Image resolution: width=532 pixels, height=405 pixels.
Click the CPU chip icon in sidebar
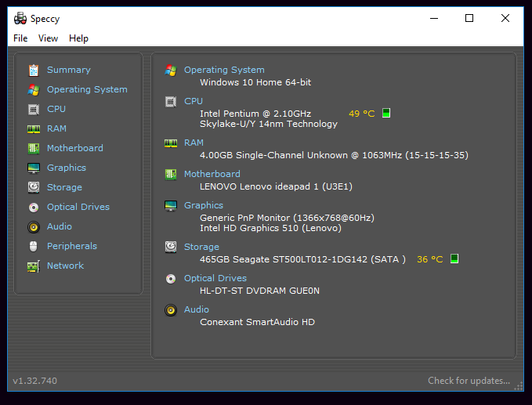[33, 109]
